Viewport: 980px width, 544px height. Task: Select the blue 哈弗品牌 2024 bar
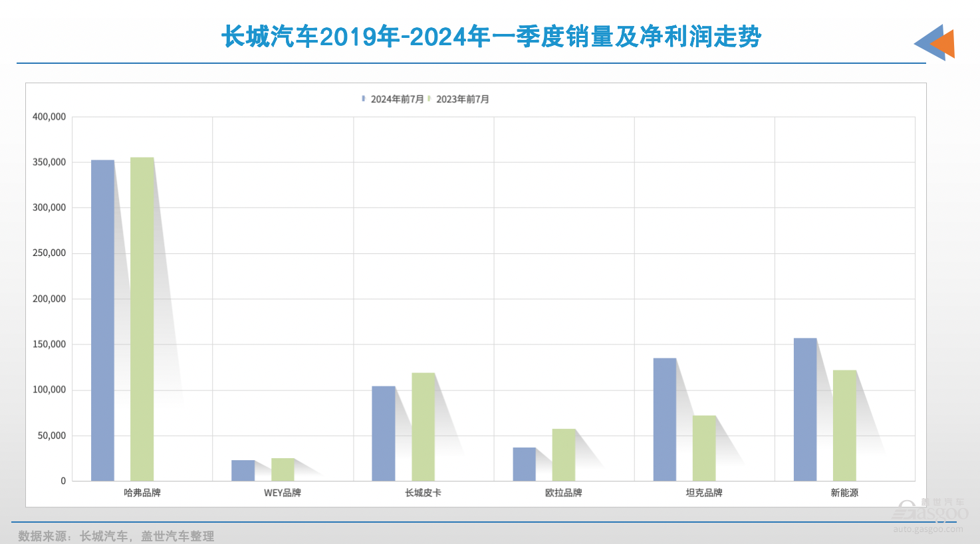[102, 321]
